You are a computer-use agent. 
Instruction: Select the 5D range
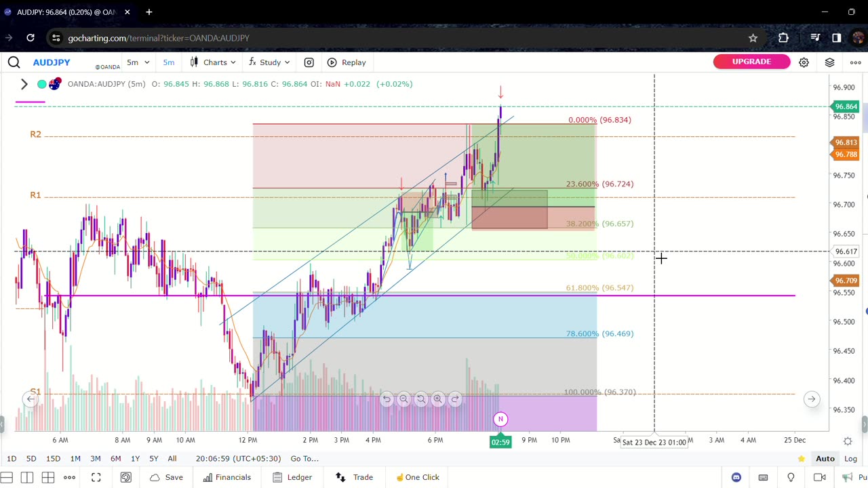(x=31, y=459)
